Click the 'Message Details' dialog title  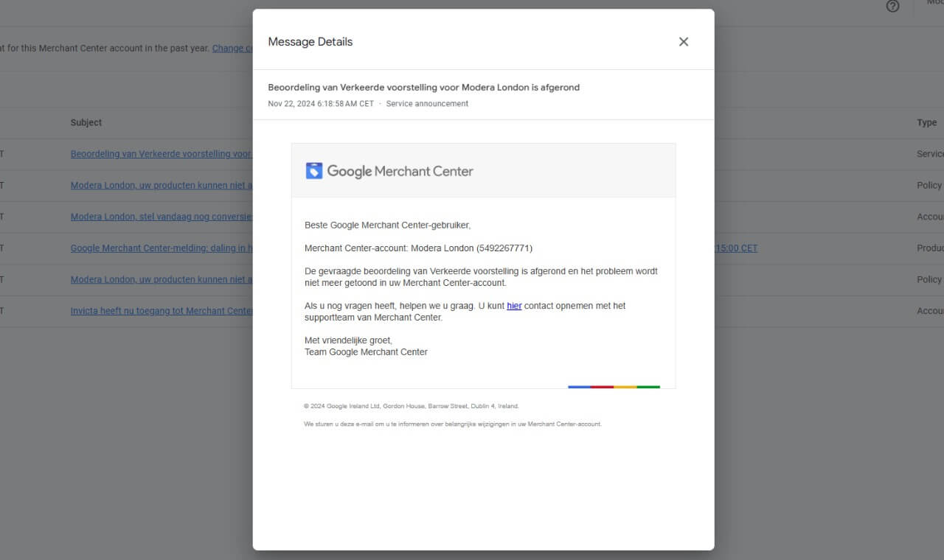click(x=310, y=42)
